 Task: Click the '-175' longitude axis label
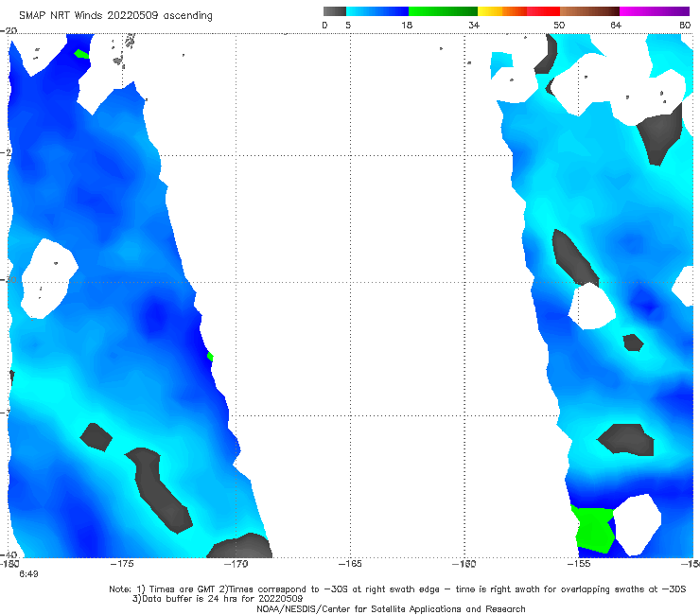click(122, 564)
